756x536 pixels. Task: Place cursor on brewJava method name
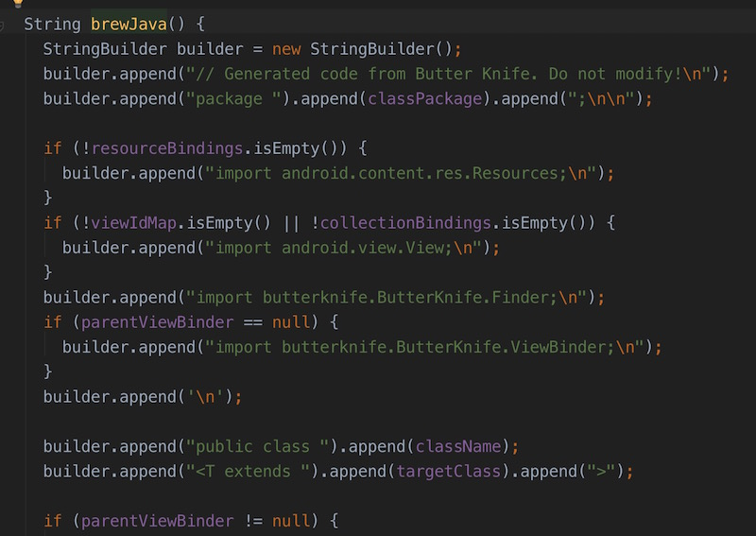click(129, 25)
